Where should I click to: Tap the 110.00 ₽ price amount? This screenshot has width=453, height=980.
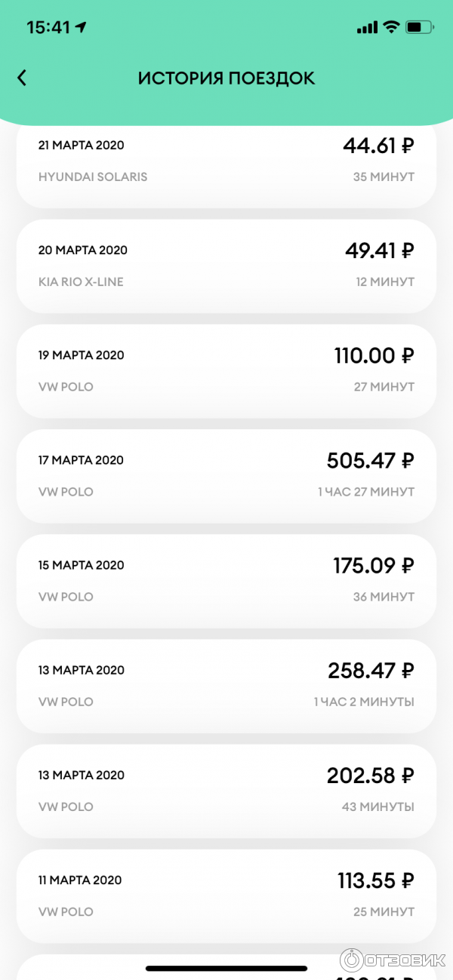[x=374, y=355]
